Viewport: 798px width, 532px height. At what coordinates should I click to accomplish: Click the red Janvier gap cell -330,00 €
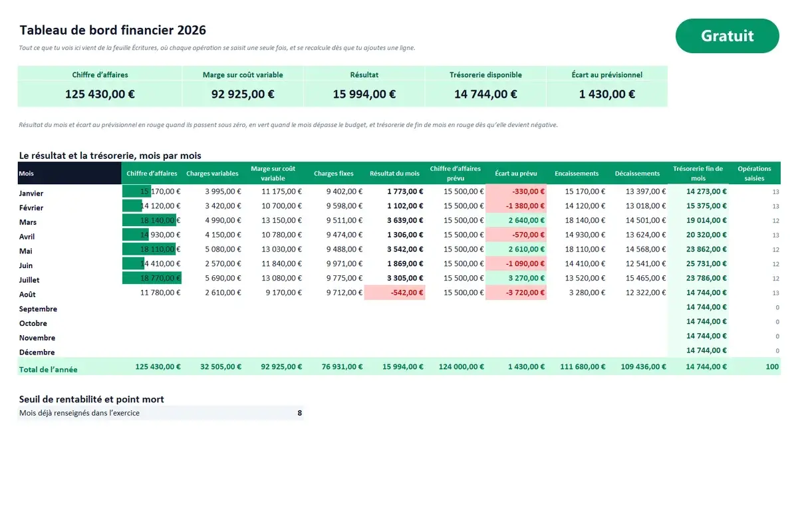coord(516,192)
